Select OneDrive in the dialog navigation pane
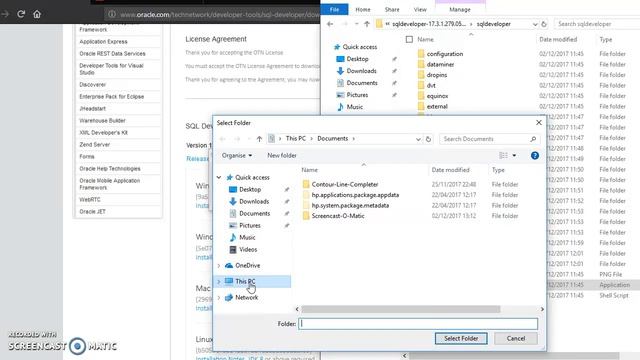 point(247,265)
